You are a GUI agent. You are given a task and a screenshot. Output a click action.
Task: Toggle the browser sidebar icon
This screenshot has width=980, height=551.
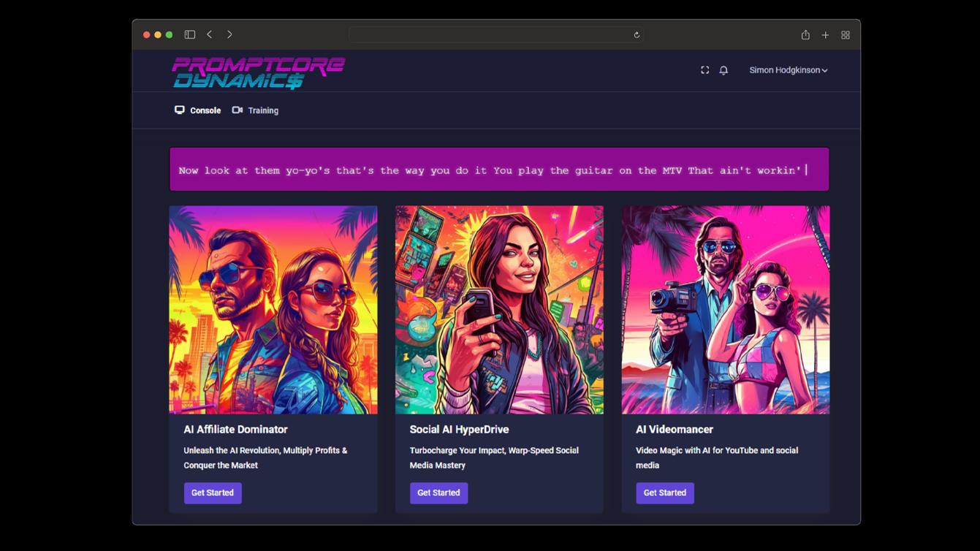coord(190,34)
